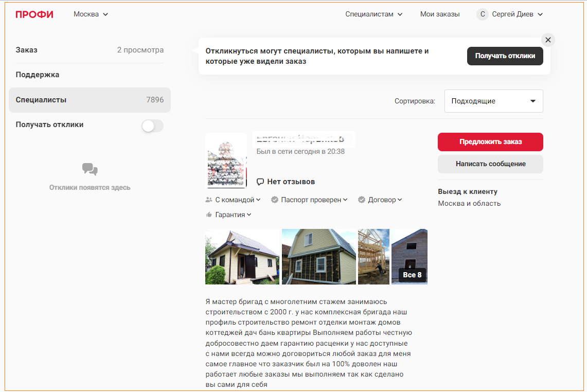The image size is (587, 392).
Task: Toggle the 'Получать отклики' switch
Action: pos(152,126)
